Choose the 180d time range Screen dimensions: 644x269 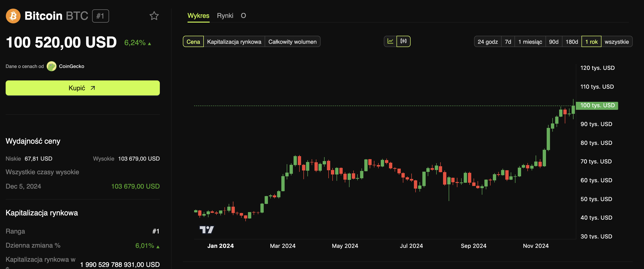click(x=572, y=42)
